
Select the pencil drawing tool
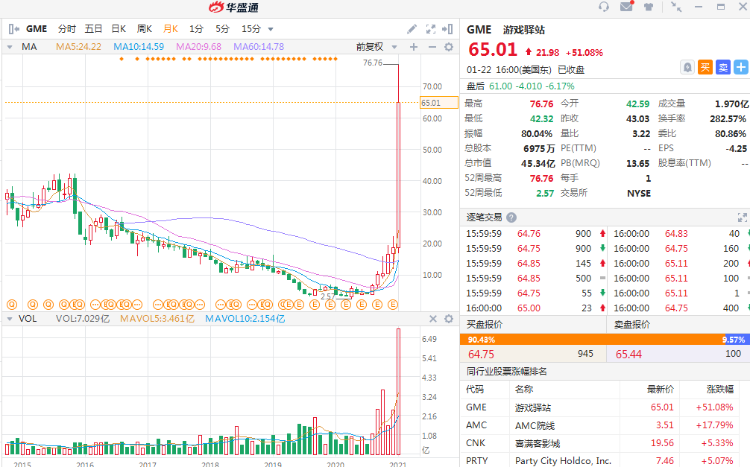(412, 29)
